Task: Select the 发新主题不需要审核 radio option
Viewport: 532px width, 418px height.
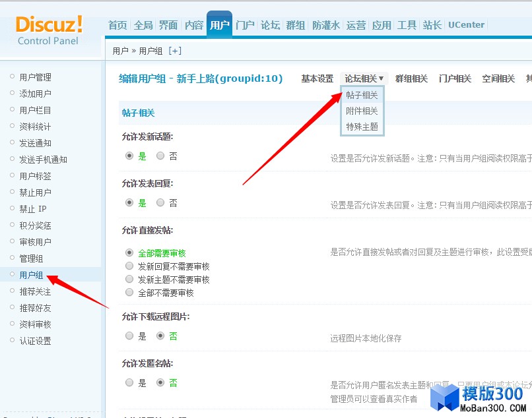Action: point(129,280)
